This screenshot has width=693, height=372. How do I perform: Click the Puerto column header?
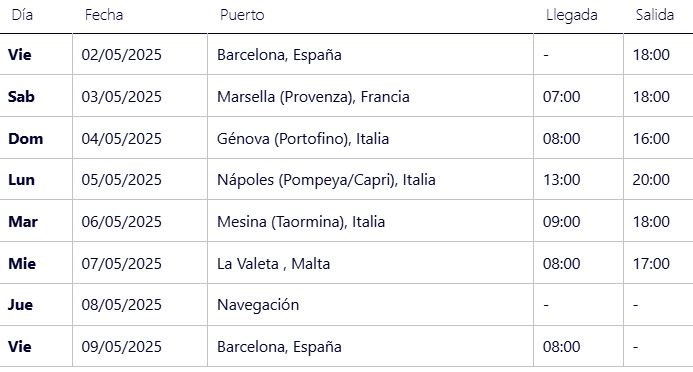(242, 15)
